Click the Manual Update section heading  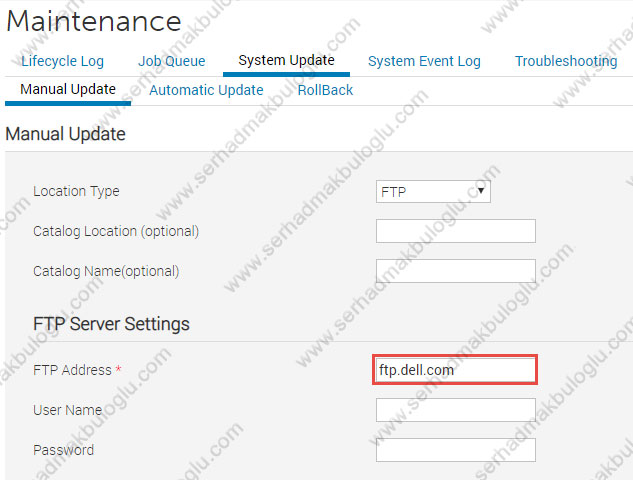pyautogui.click(x=65, y=134)
